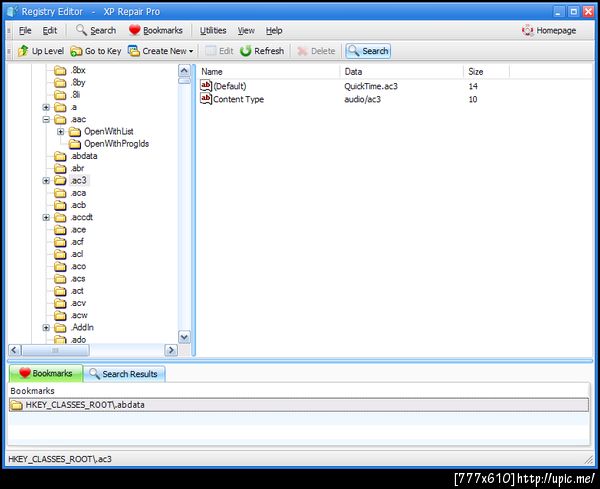The height and width of the screenshot is (489, 600).
Task: Switch to the Bookmarks bottom tab
Action: (x=46, y=373)
